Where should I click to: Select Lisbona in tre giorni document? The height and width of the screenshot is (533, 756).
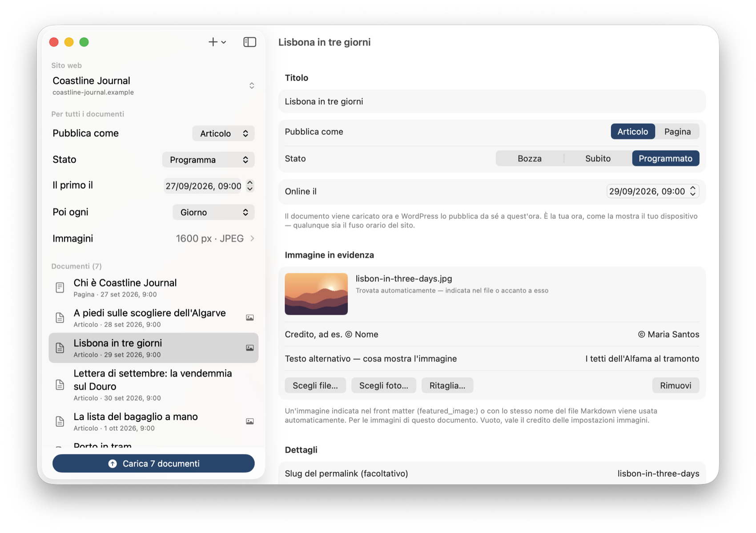pos(153,348)
